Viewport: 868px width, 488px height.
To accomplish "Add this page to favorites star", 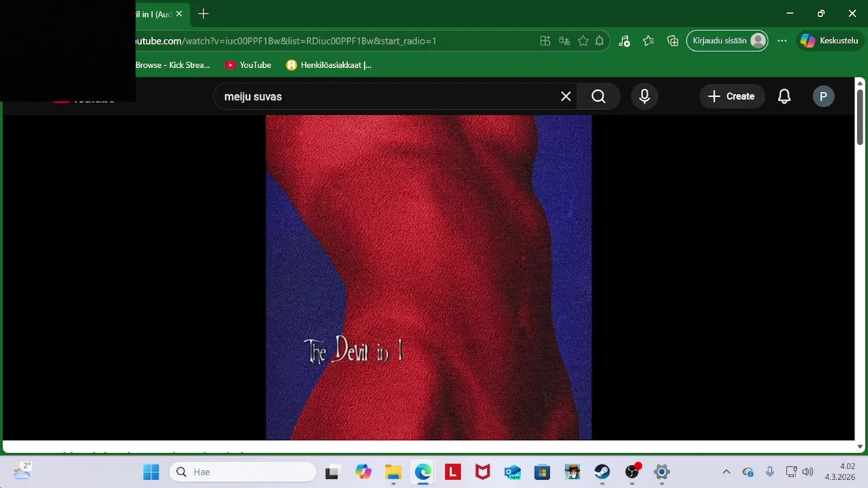I will 583,41.
